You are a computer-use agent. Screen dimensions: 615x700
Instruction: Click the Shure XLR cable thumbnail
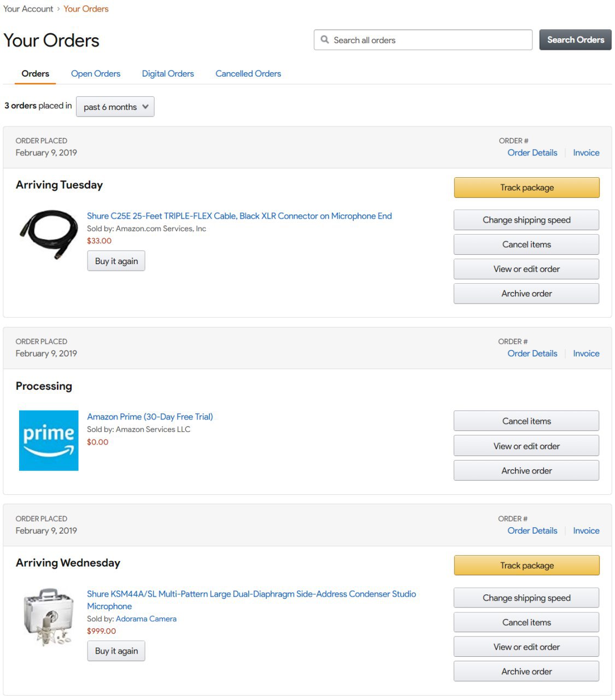coord(48,234)
